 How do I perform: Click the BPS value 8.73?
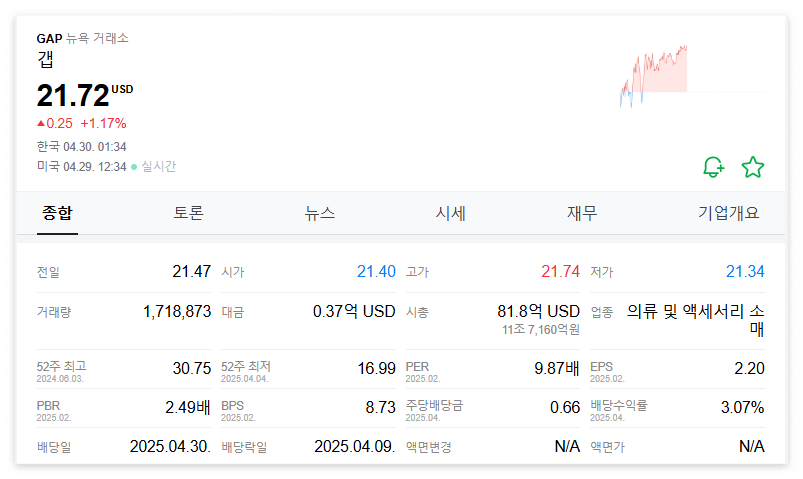pos(381,407)
